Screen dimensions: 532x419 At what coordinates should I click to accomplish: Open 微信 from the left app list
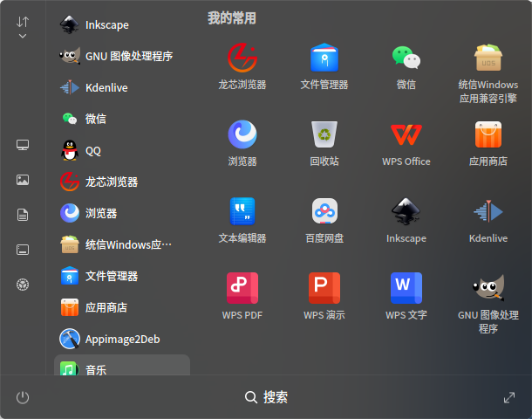[122, 119]
